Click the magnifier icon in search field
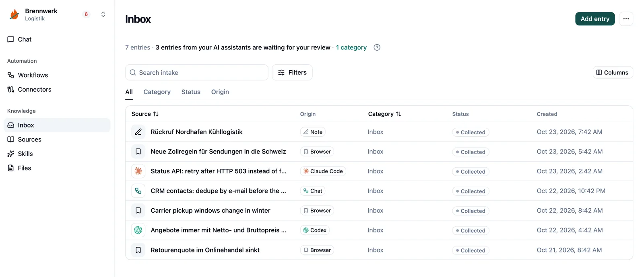The height and width of the screenshot is (277, 644). (x=133, y=72)
